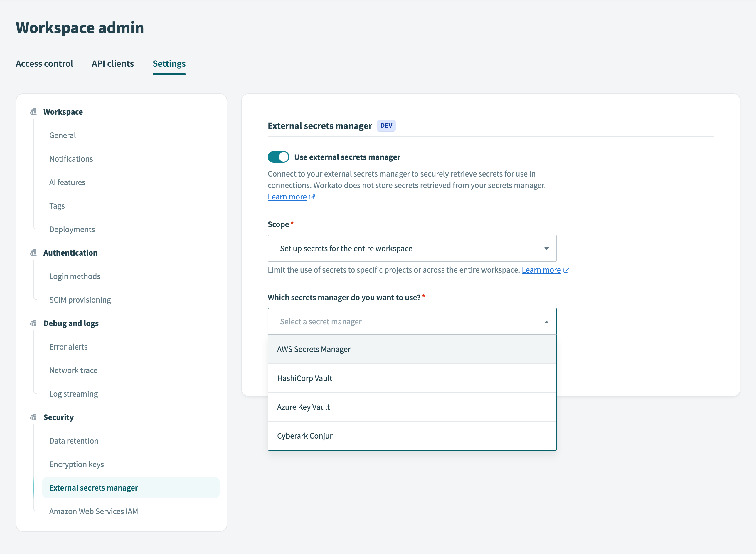The image size is (756, 554).
Task: Disable the Use external secrets manager toggle
Action: coord(279,157)
